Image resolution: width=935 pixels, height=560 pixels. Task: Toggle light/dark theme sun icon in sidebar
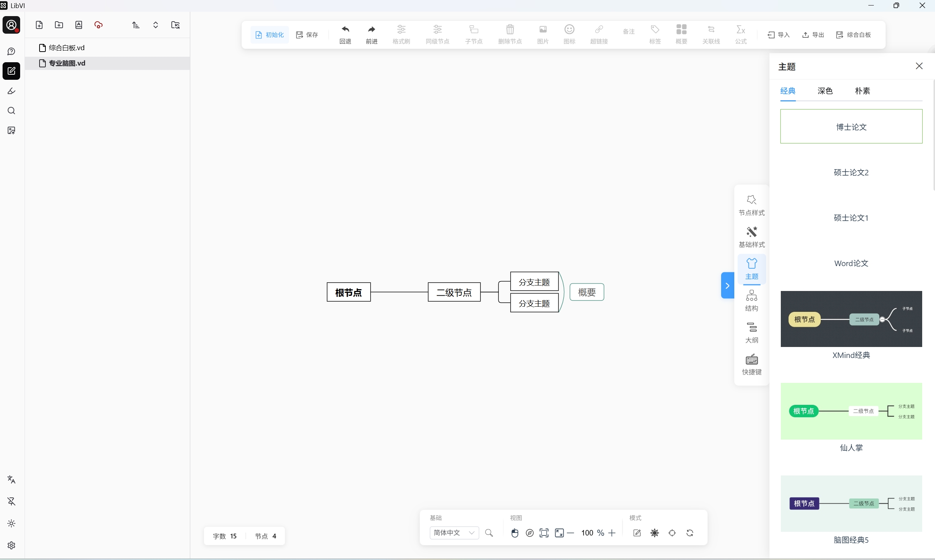(11, 523)
